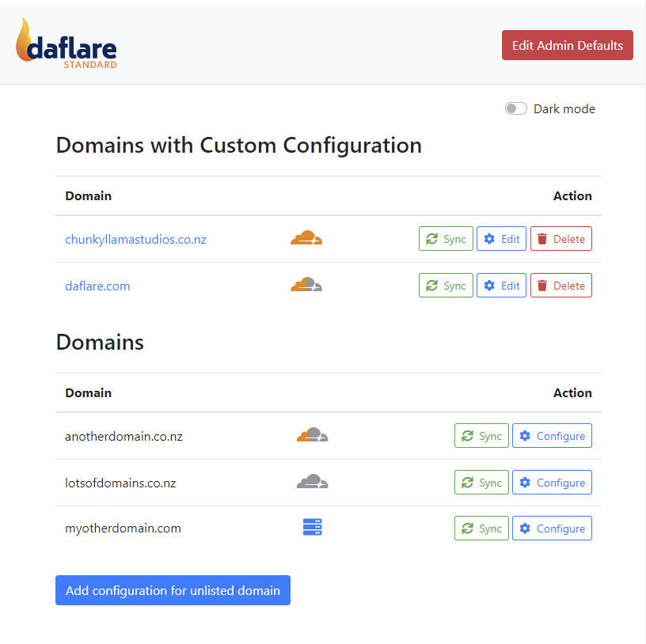Screen dimensions: 646x644
Task: Open the daflare.com domain link
Action: [97, 286]
